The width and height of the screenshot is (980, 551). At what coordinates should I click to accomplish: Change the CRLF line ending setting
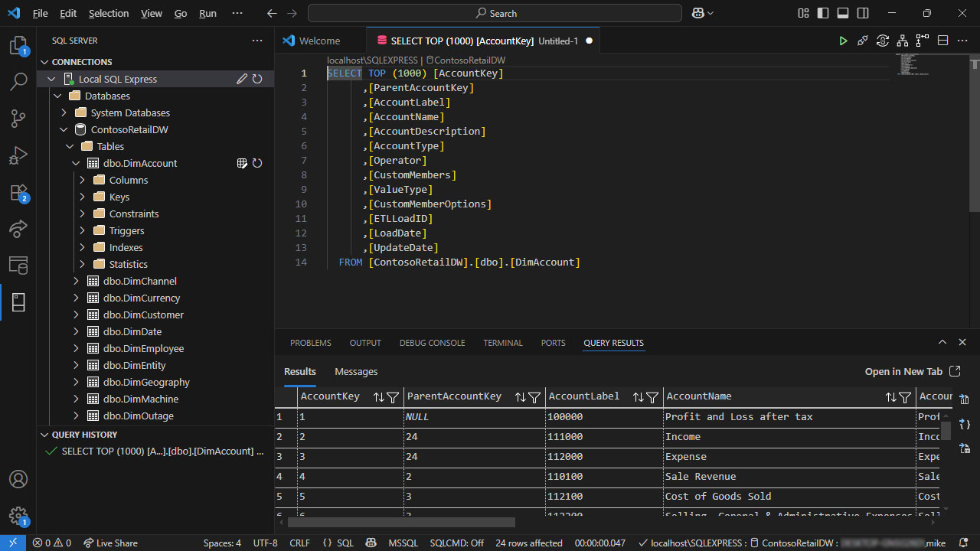click(299, 543)
